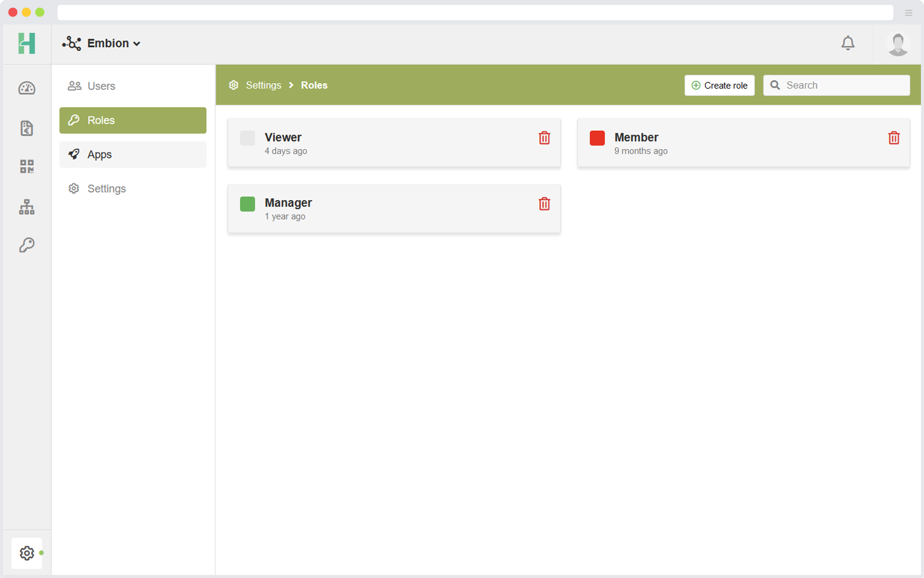
Task: Open the dashboard gauge icon in sidebar
Action: point(27,89)
